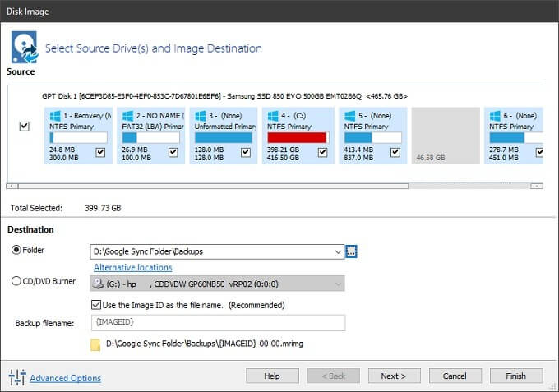Screen dimensions: 559x392
Task: Click the yellow backup file icon
Action: click(x=95, y=344)
